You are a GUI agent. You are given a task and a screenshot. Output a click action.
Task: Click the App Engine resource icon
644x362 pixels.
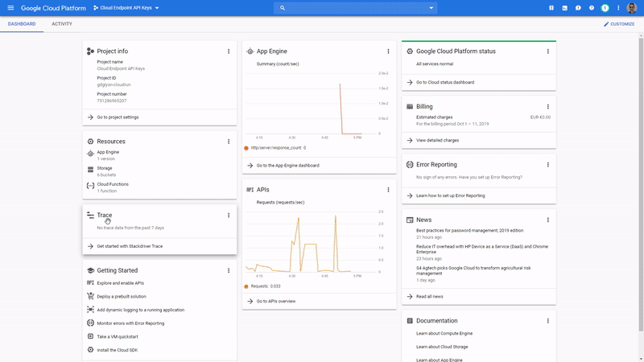[x=90, y=154]
